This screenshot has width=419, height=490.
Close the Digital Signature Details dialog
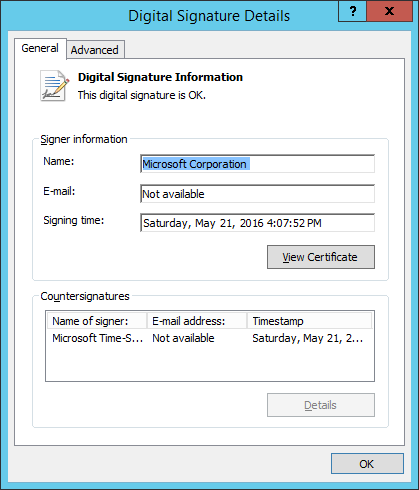point(389,11)
